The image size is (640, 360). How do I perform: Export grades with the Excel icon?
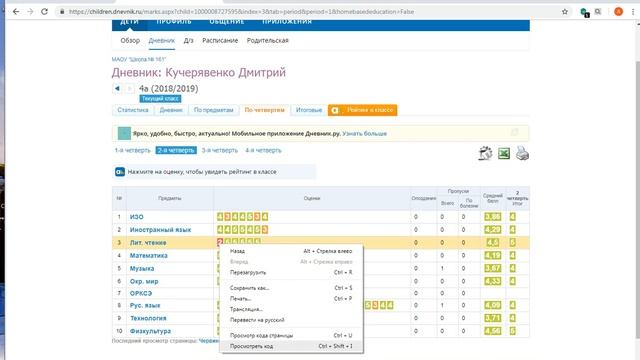click(504, 153)
